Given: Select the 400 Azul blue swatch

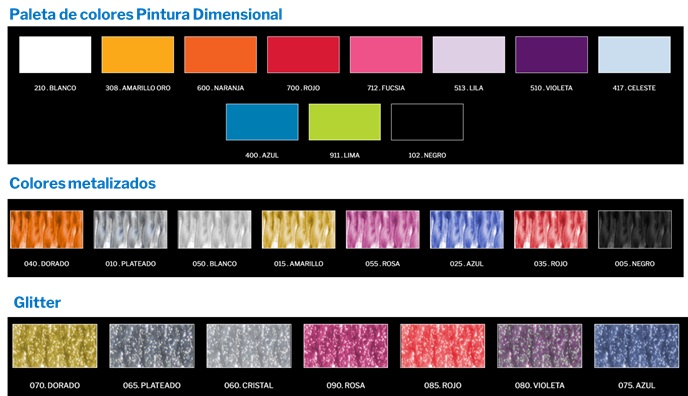Looking at the screenshot, I should [262, 122].
